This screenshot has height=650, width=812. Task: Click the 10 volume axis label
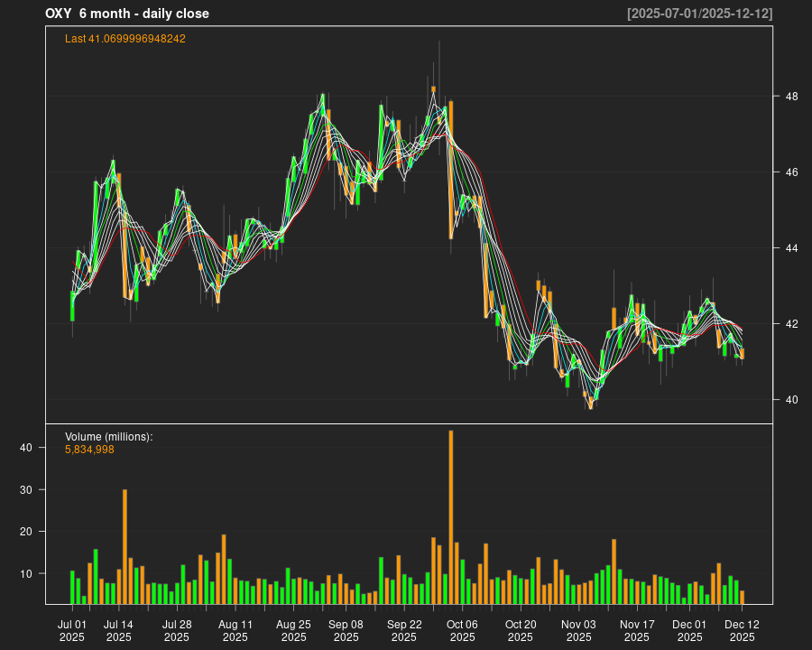(27, 573)
